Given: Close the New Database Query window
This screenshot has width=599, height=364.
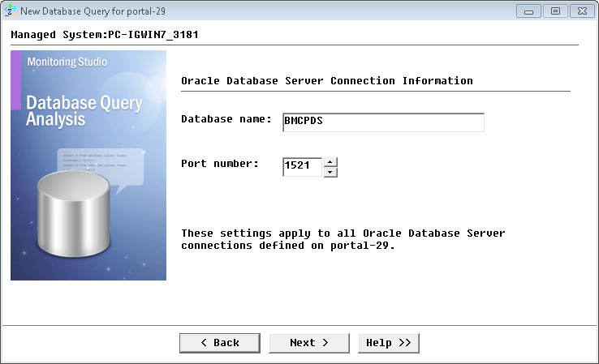Looking at the screenshot, I should pyautogui.click(x=582, y=11).
